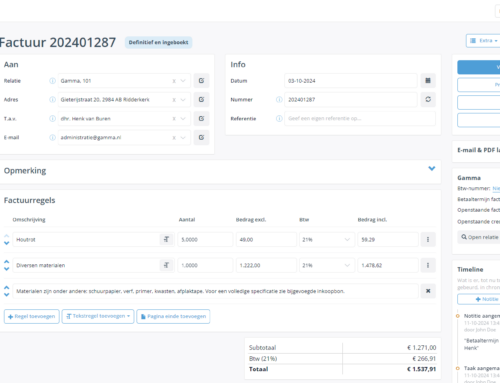Clear the T.a.v. value Henk van Buren
The image size is (500, 383).
pyautogui.click(x=174, y=119)
